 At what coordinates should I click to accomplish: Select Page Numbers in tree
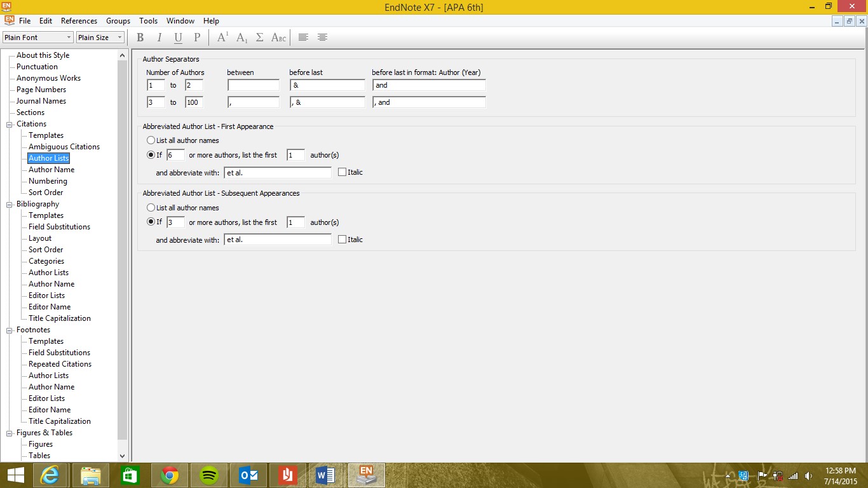(x=41, y=90)
